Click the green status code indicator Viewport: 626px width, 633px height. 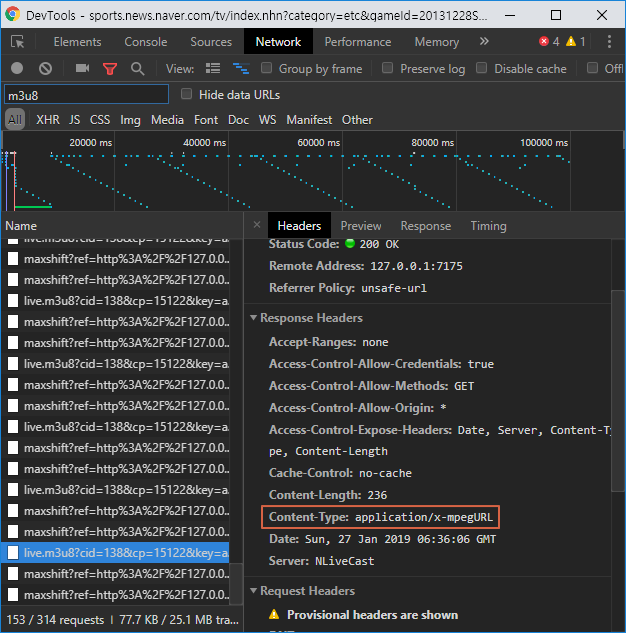pyautogui.click(x=350, y=243)
